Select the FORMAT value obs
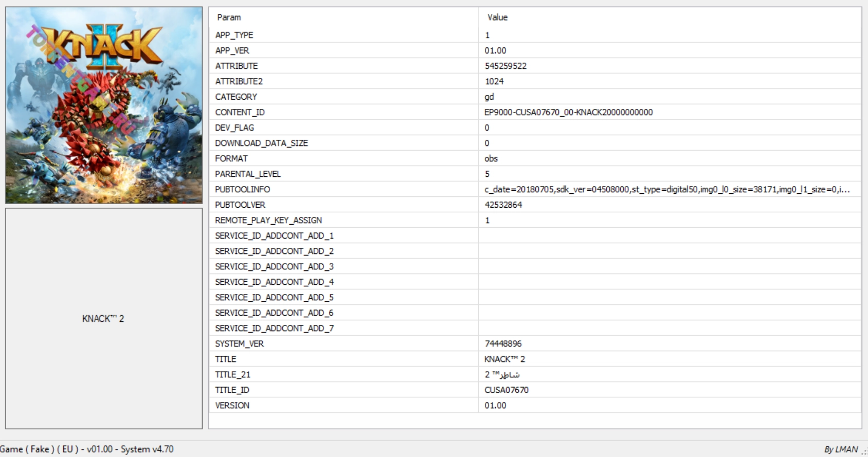 pyautogui.click(x=491, y=158)
